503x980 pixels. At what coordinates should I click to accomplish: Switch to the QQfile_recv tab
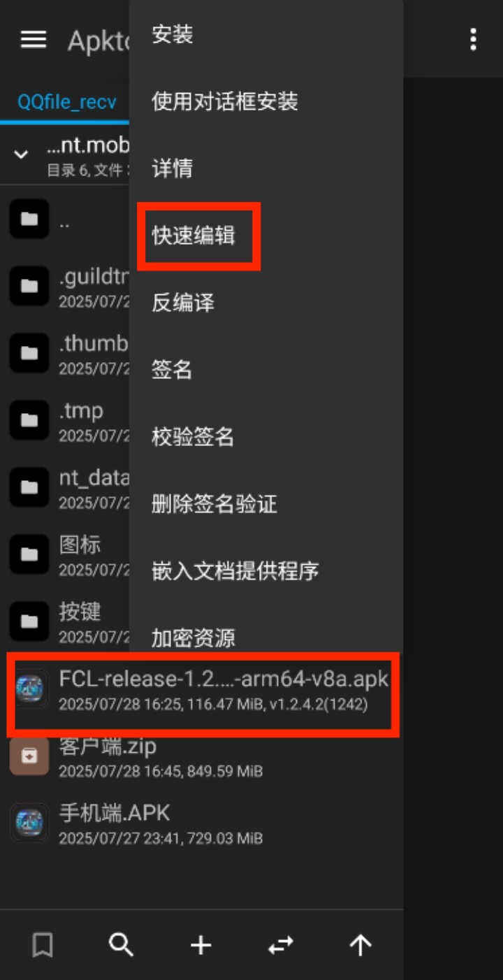pos(67,101)
